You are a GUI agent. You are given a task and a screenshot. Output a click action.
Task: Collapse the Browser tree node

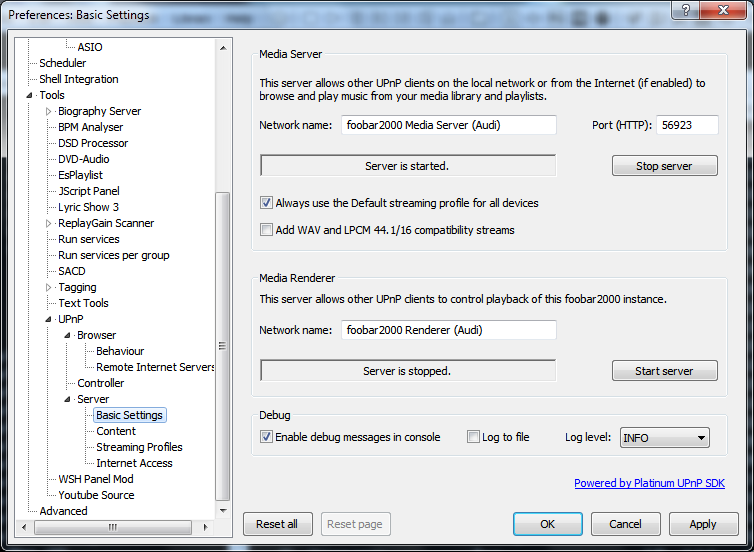68,335
